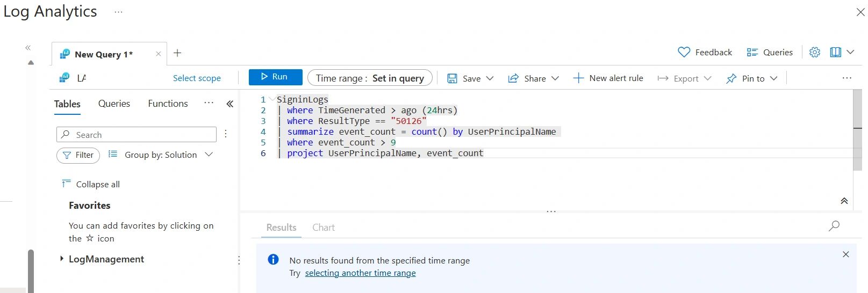Switch to the Chart tab

pos(324,228)
